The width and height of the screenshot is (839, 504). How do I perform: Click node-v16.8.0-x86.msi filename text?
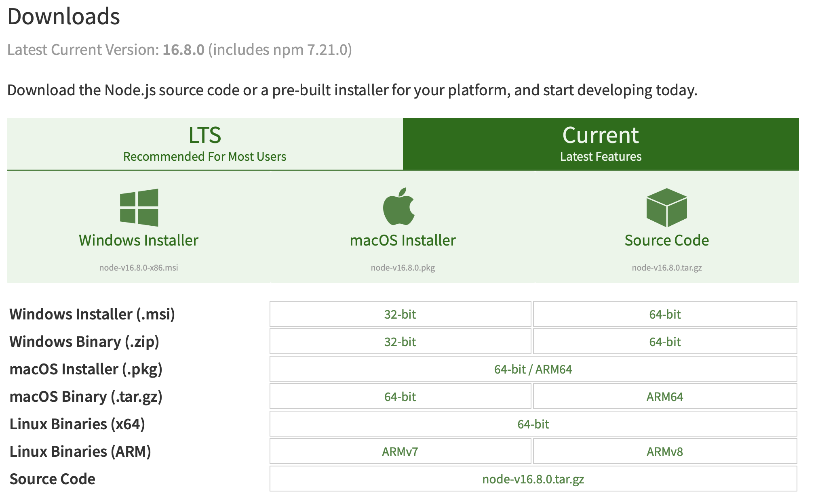pos(139,267)
